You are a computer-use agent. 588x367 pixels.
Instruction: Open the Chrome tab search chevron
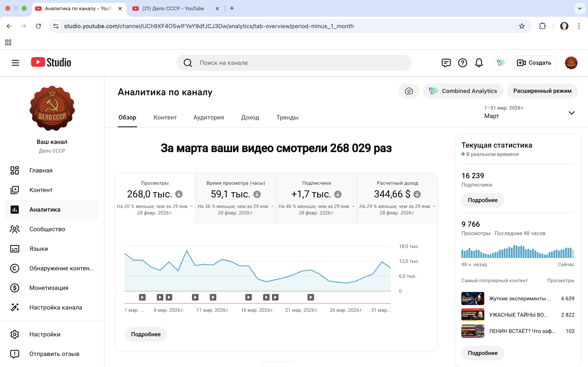pyautogui.click(x=580, y=9)
